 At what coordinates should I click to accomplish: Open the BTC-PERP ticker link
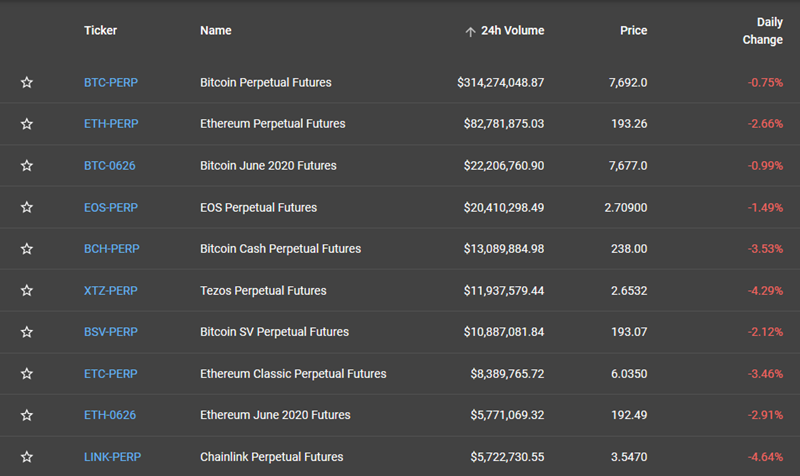[x=111, y=82]
